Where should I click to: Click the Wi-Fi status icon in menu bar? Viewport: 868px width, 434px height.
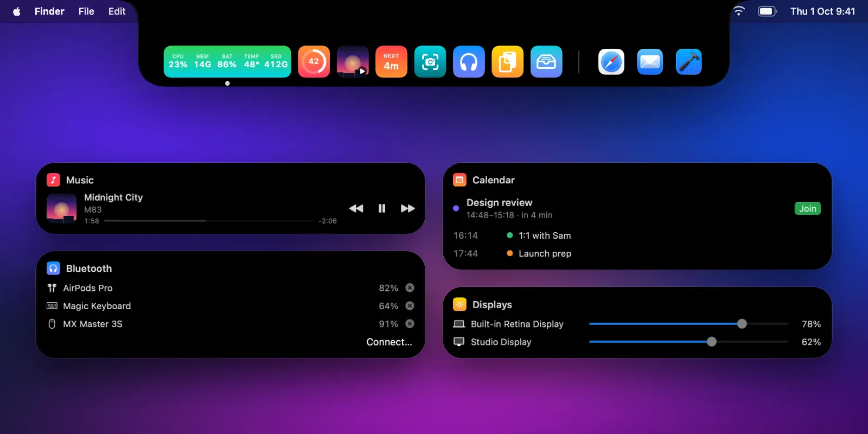coord(739,11)
